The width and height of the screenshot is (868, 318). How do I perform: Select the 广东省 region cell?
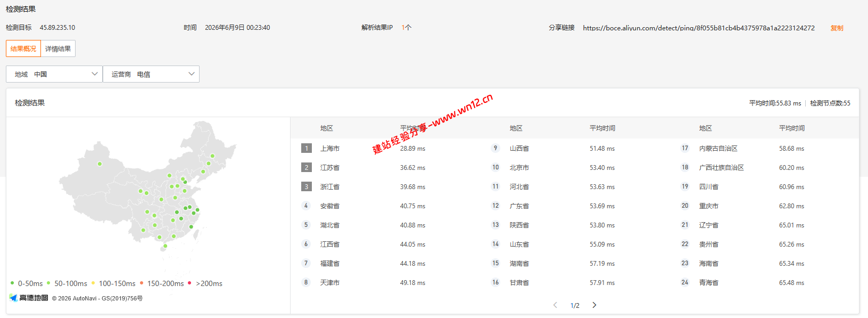click(519, 206)
